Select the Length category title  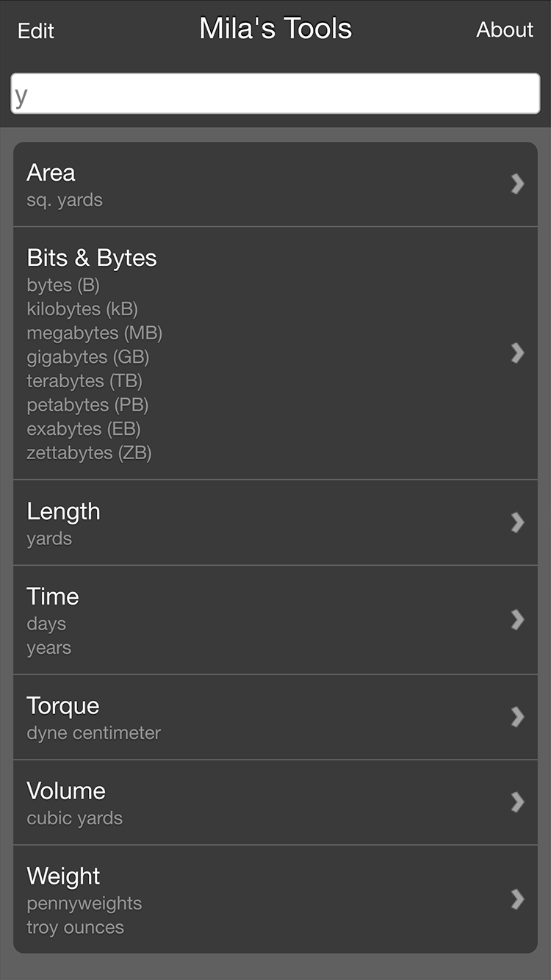tap(63, 511)
